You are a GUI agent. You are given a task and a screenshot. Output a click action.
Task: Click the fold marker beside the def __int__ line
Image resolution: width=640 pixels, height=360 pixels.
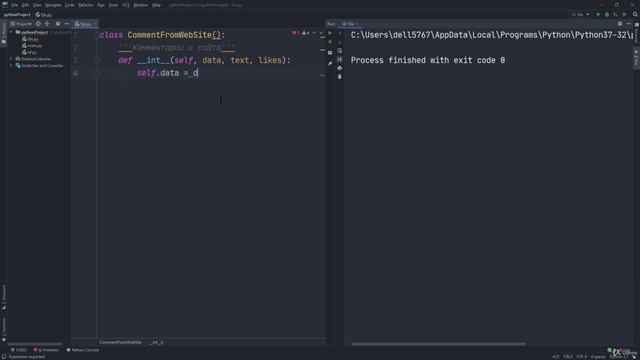(97, 60)
